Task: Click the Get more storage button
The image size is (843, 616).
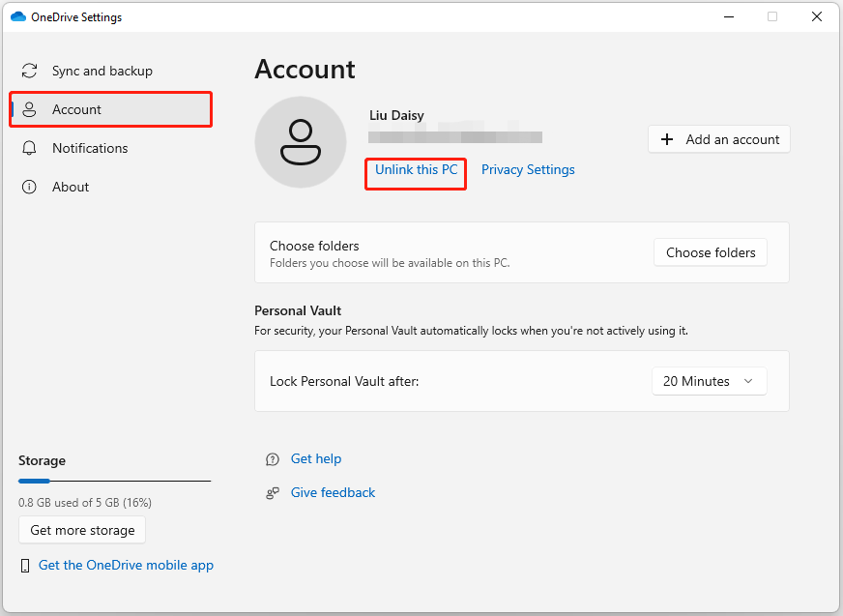Action: pyautogui.click(x=82, y=530)
